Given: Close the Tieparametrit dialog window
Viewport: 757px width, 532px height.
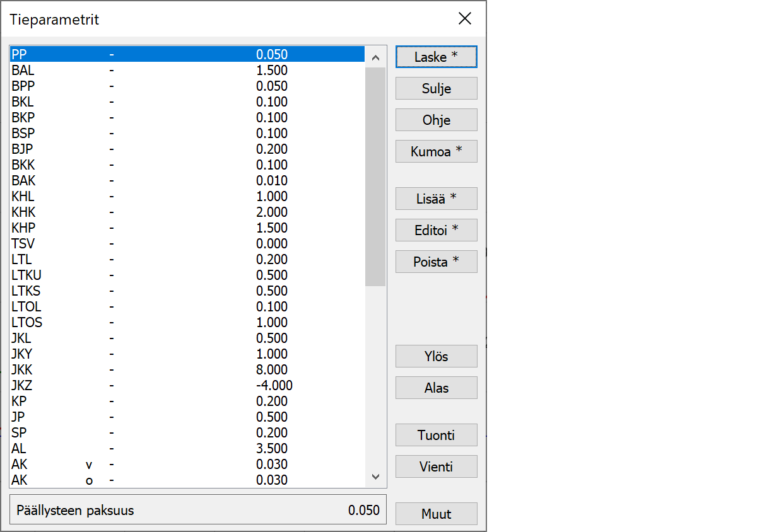Looking at the screenshot, I should (465, 19).
